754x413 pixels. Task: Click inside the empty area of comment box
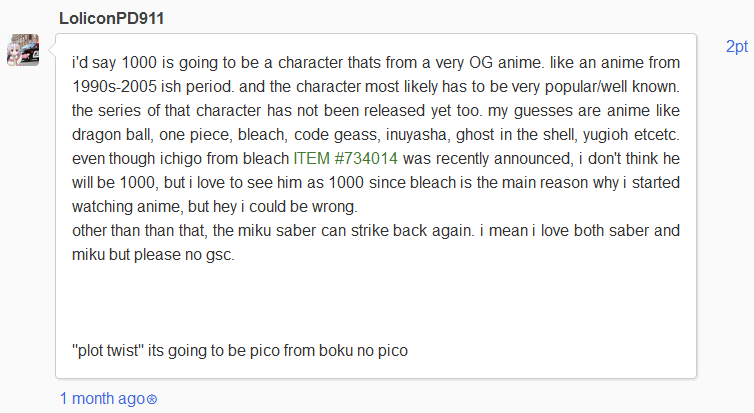click(375, 303)
